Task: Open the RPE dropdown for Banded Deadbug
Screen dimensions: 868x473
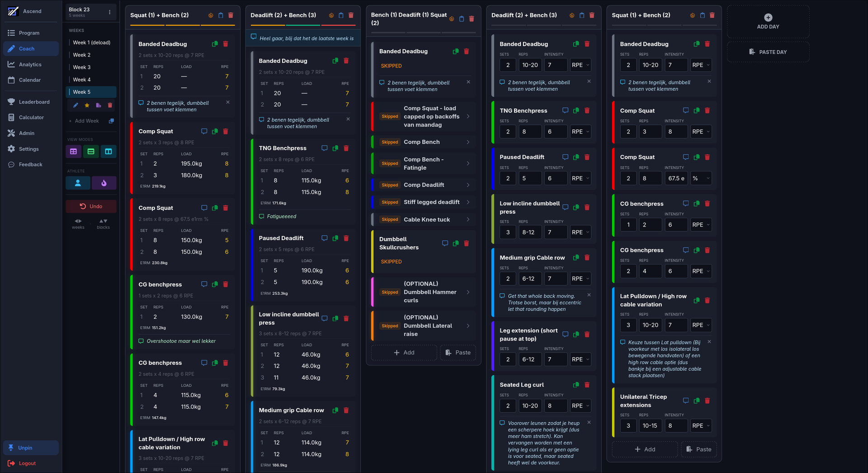Action: (x=580, y=65)
